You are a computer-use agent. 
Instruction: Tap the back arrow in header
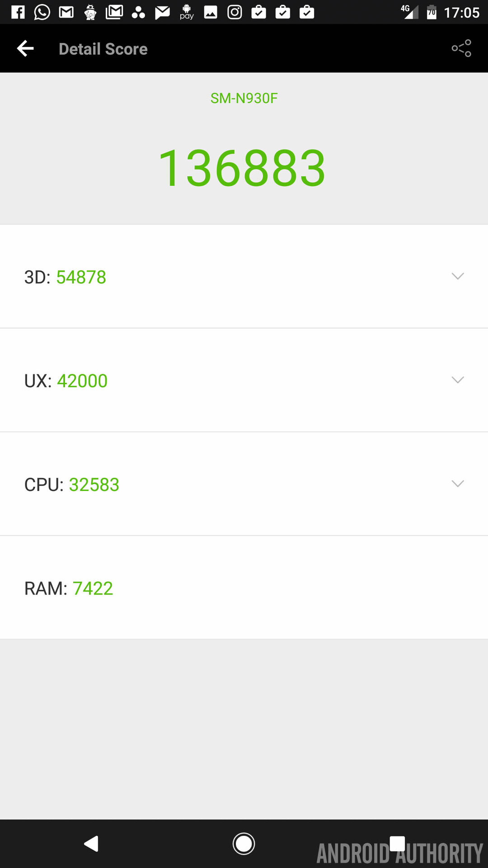click(25, 48)
